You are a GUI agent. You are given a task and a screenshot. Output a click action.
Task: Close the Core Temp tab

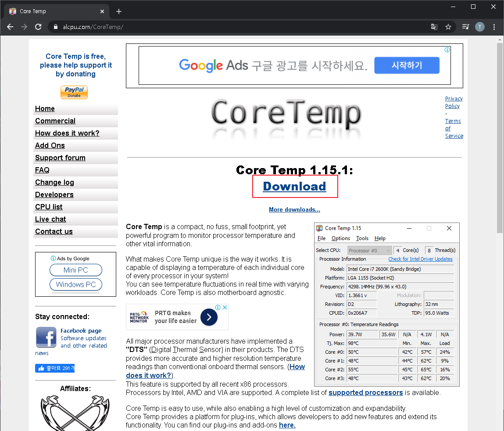102,11
